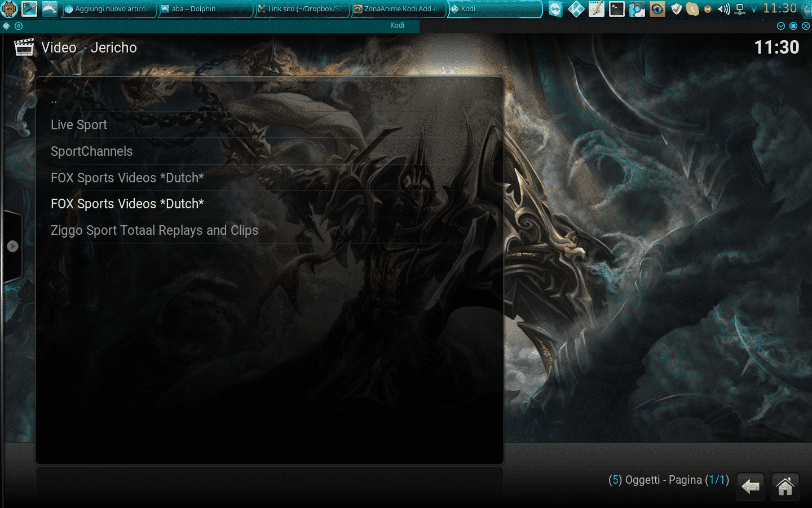Viewport: 812px width, 508px height.
Task: Switch to Aggiungi nuovo articolo taskbar window
Action: pos(109,9)
